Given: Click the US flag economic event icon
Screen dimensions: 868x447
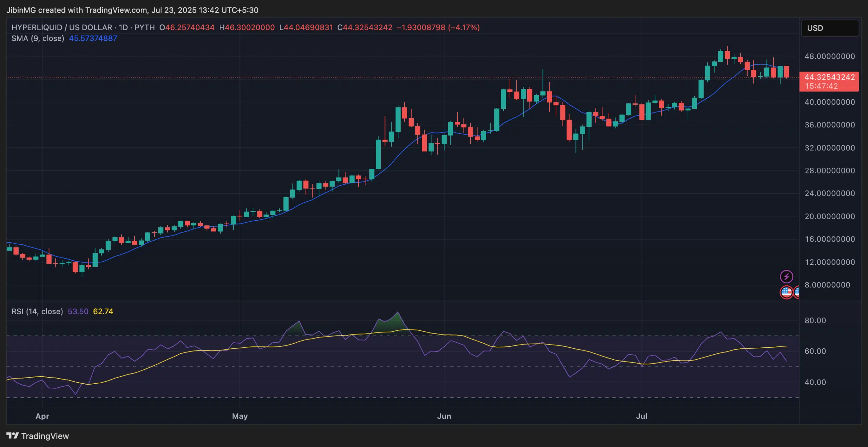Looking at the screenshot, I should click(x=786, y=292).
